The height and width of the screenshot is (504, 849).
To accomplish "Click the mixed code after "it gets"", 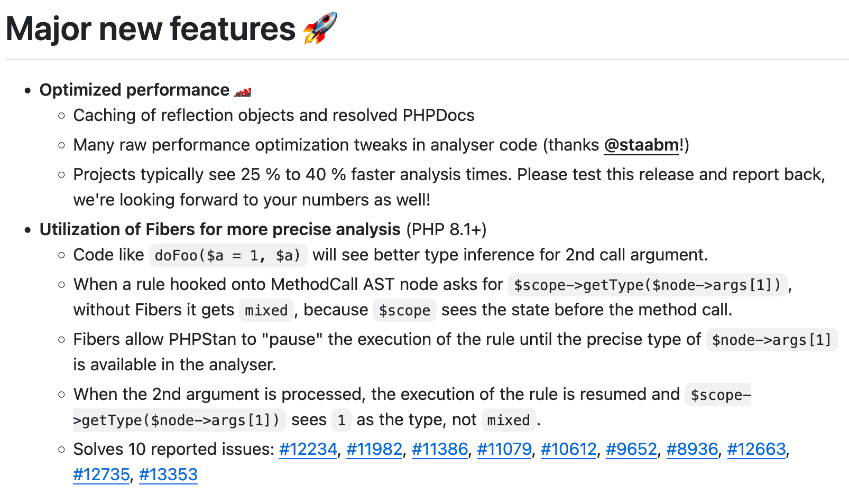I will 266,310.
